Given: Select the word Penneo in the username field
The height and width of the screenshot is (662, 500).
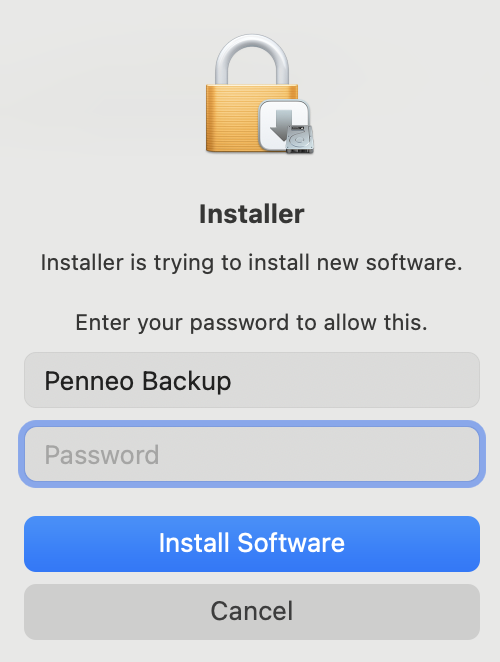Looking at the screenshot, I should 89,381.
